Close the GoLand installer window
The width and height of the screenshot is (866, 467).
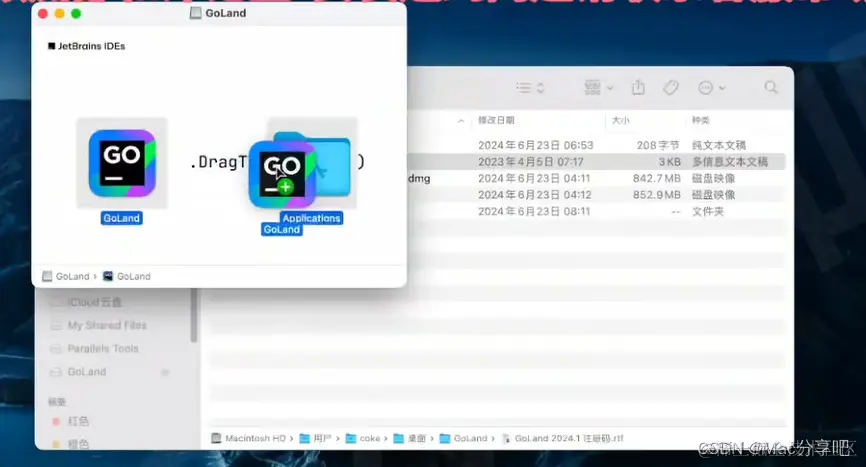click(43, 13)
